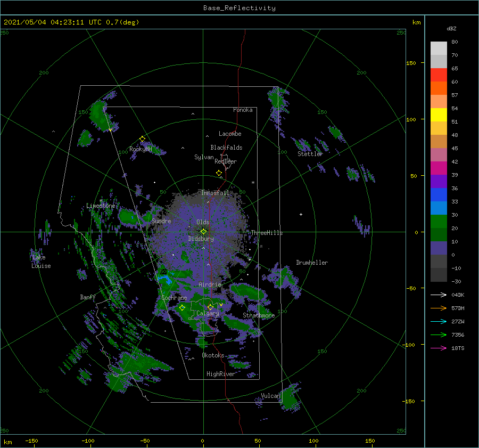The height and width of the screenshot is (448, 479).
Task: Click the 04DK legend label
Action: coord(458,295)
